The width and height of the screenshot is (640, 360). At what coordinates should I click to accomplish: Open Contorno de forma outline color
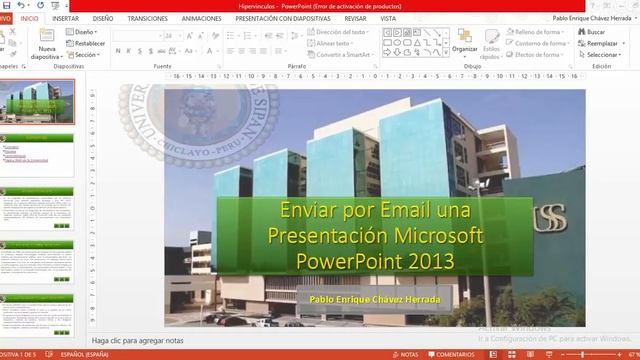pos(538,43)
